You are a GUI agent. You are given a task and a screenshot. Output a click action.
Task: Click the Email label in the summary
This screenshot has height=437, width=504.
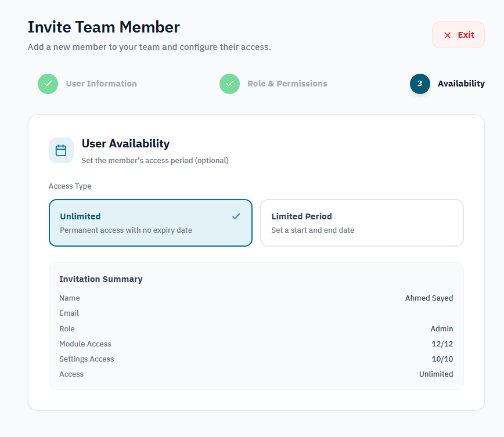click(69, 313)
